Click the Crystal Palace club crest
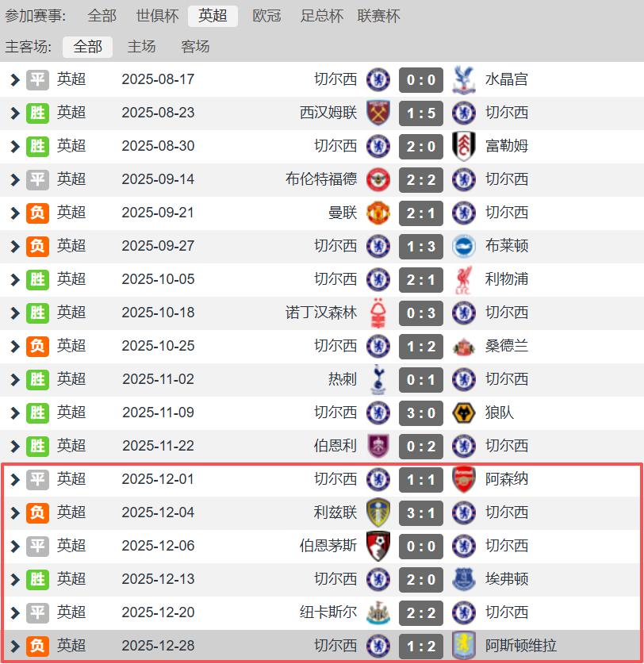The height and width of the screenshot is (664, 644). (x=464, y=79)
